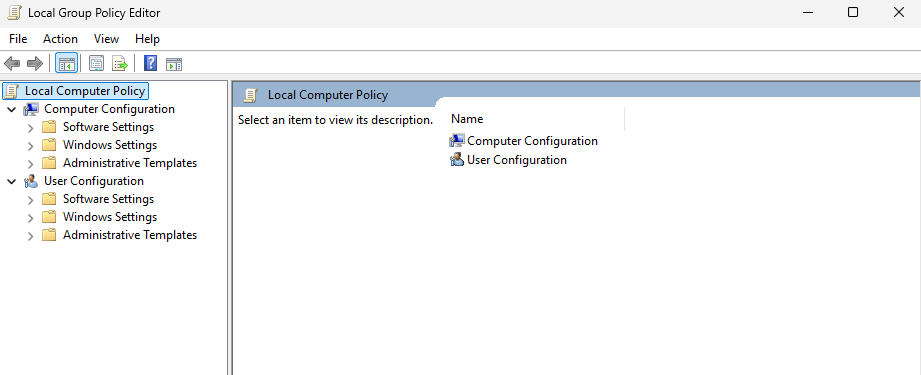Click folder icon beside Computer Configuration Software Settings

coord(49,127)
